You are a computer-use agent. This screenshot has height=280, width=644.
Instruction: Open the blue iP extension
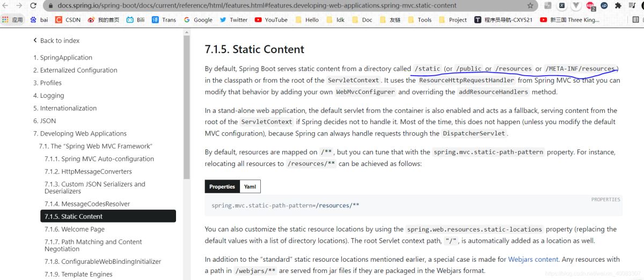(604, 5)
